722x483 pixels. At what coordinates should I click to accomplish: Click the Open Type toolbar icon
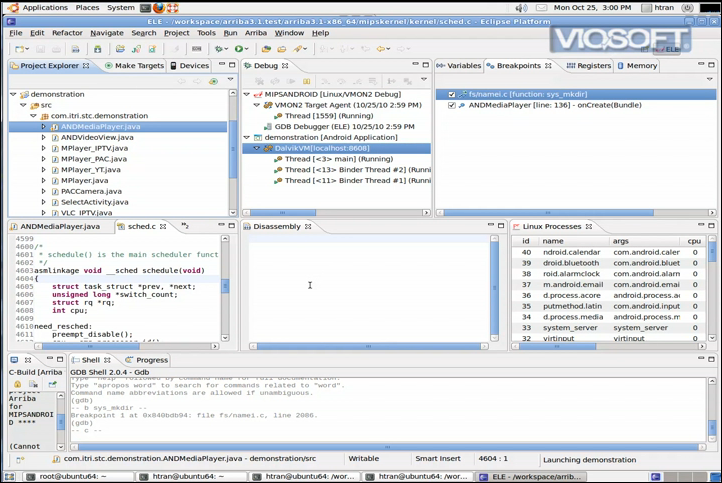click(266, 49)
